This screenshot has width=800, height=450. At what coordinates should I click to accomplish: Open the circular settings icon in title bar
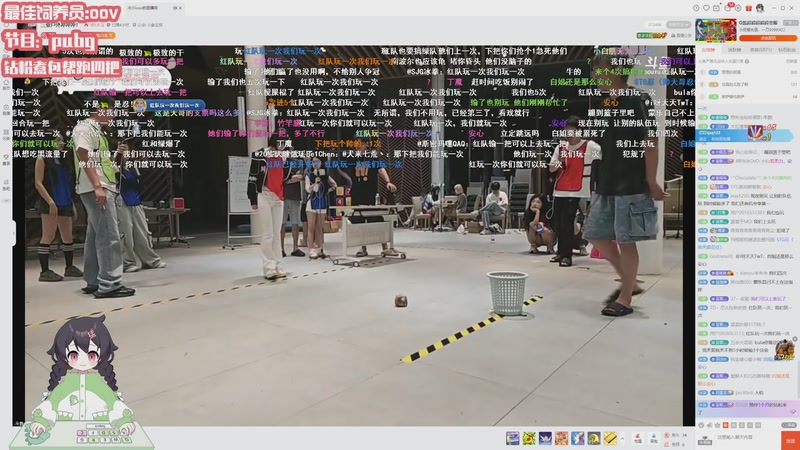pyautogui.click(x=738, y=8)
